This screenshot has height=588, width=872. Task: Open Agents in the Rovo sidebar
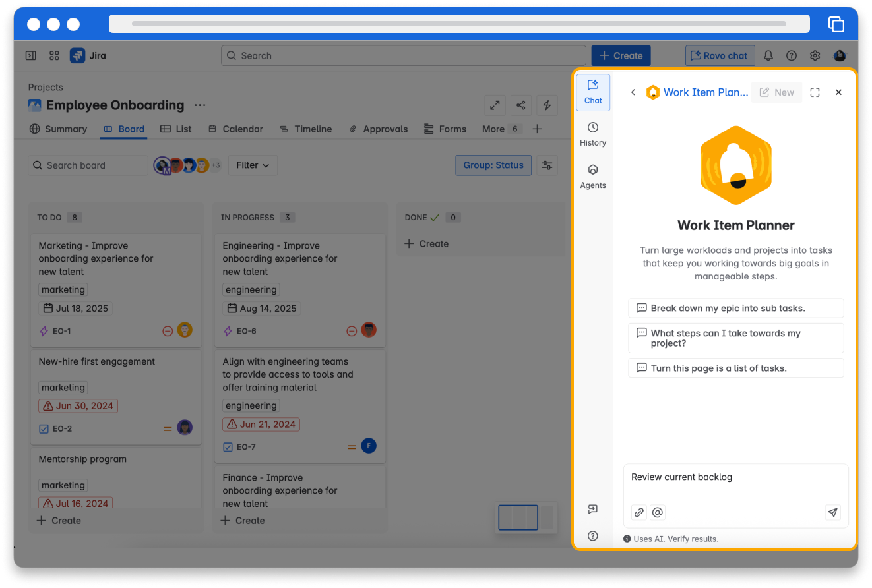(593, 177)
